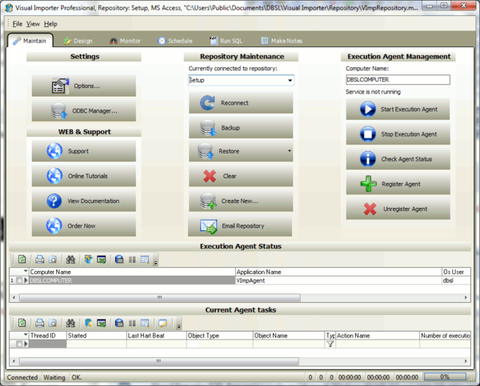
Task: Click the blue play Start Execution Agent icon
Action: 368,109
